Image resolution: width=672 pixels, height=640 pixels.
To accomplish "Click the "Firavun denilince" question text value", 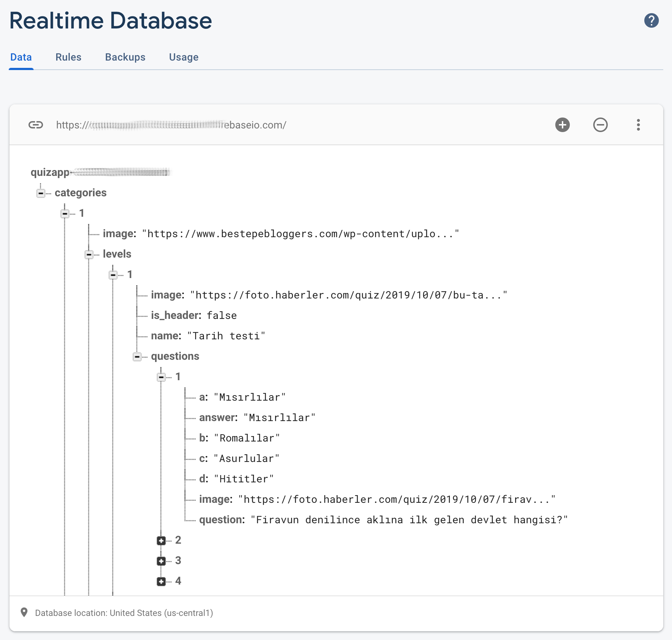I will point(409,520).
